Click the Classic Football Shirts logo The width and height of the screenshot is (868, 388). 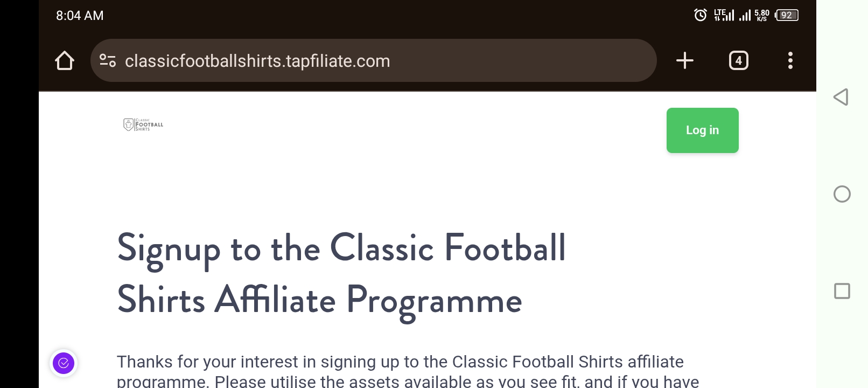[x=143, y=124]
